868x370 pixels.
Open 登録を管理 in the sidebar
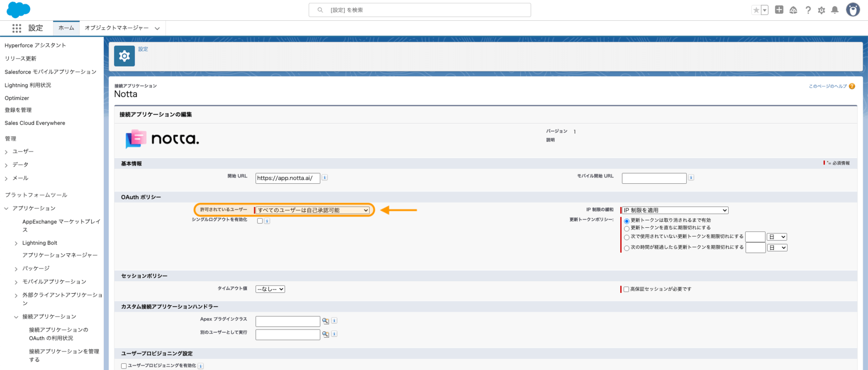(18, 110)
